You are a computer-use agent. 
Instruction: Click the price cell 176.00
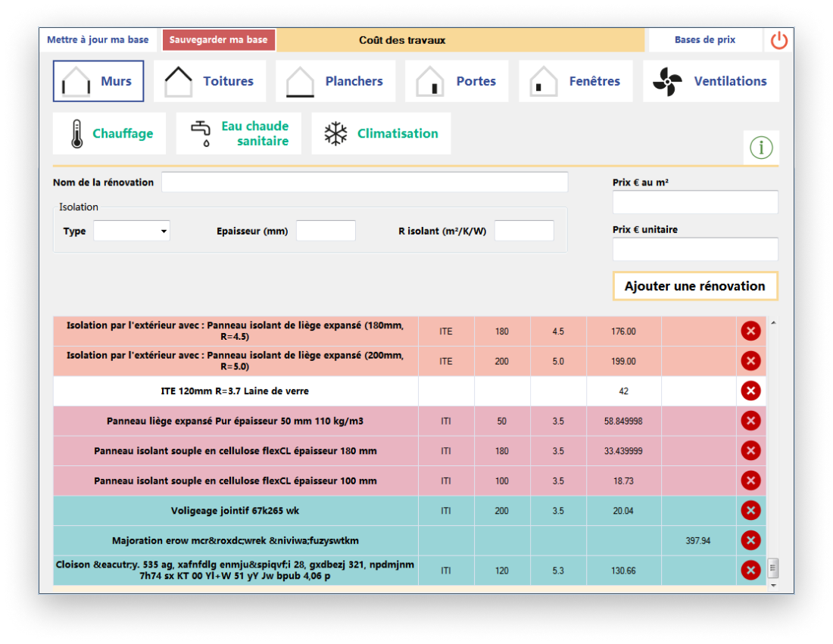623,331
